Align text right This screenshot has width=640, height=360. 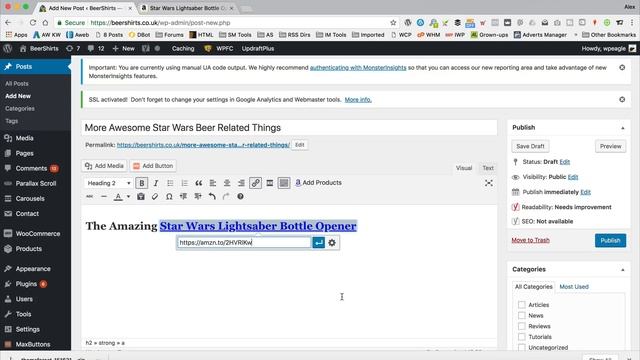(241, 183)
